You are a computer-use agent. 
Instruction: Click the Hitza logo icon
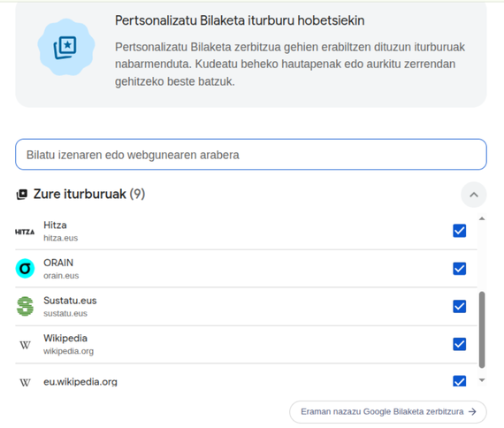click(25, 232)
